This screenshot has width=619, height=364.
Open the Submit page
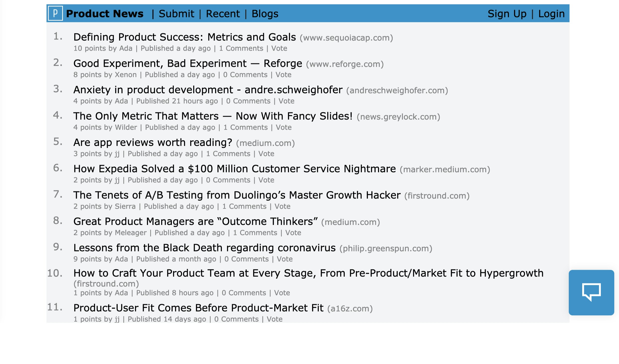point(176,14)
